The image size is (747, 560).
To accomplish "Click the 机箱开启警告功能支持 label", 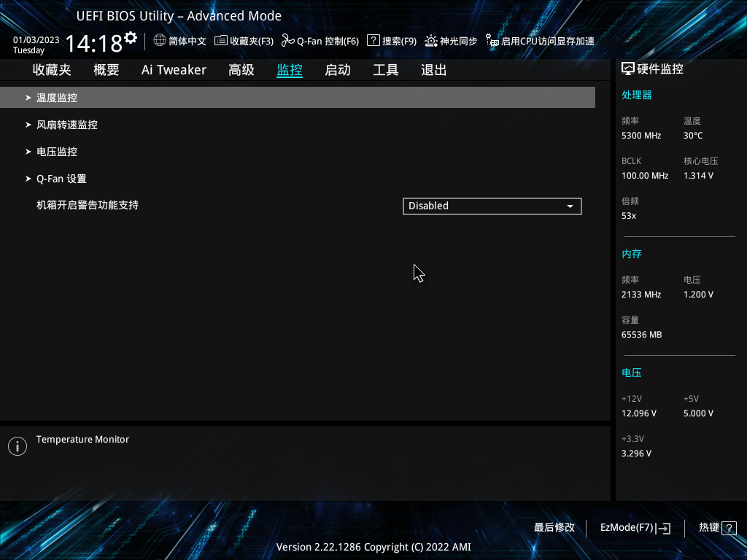I will point(88,205).
